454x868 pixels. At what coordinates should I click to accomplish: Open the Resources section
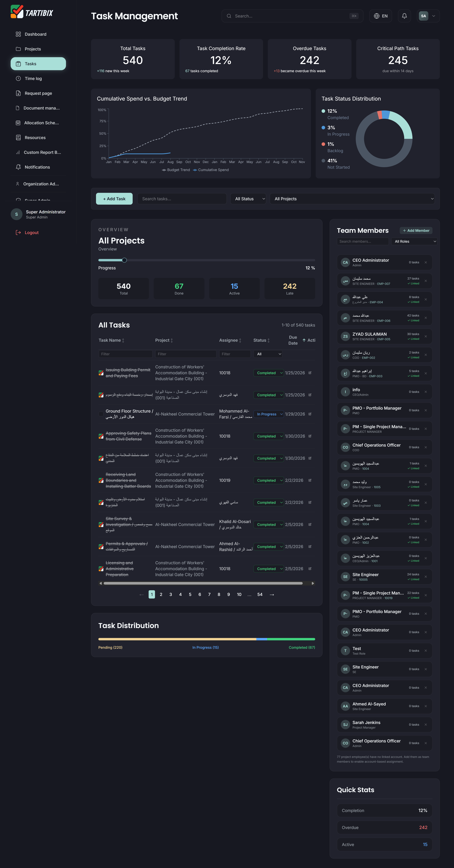pos(38,138)
